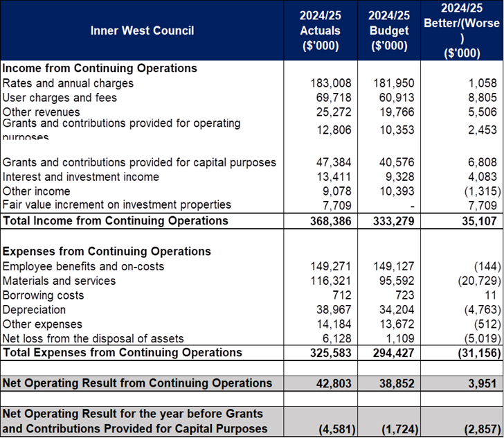Select variance value 1,058
The image size is (504, 438).
point(483,83)
